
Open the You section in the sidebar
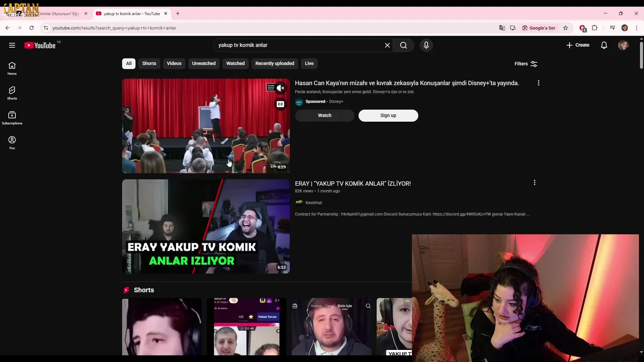click(12, 143)
